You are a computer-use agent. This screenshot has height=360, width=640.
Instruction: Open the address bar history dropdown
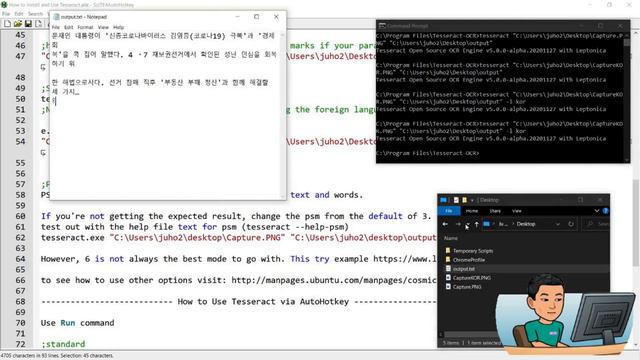click(558, 224)
